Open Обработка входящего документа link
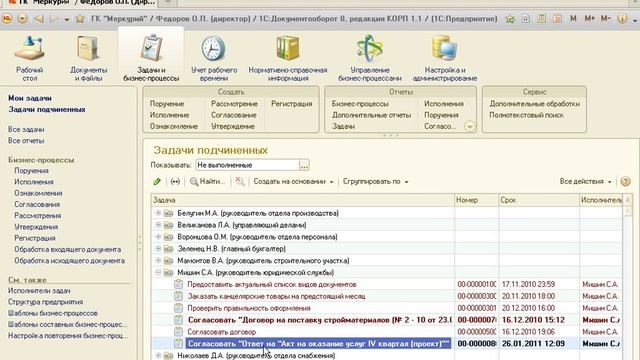This screenshot has width=640, height=360. point(68,249)
